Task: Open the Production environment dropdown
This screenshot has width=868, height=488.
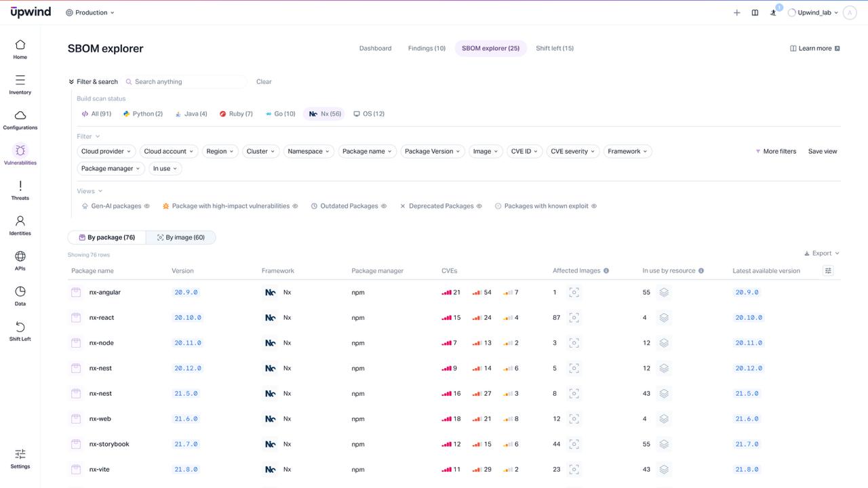Action: pyautogui.click(x=90, y=12)
